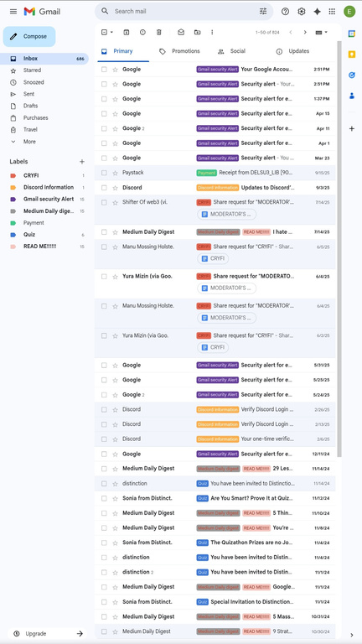362x644 pixels.
Task: Select the 7/14/25 Medium Daily Digest checkbox
Action: coord(104,232)
